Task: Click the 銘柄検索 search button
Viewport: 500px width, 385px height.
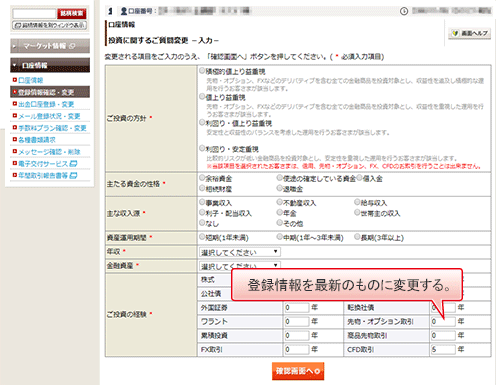Action: (x=72, y=13)
